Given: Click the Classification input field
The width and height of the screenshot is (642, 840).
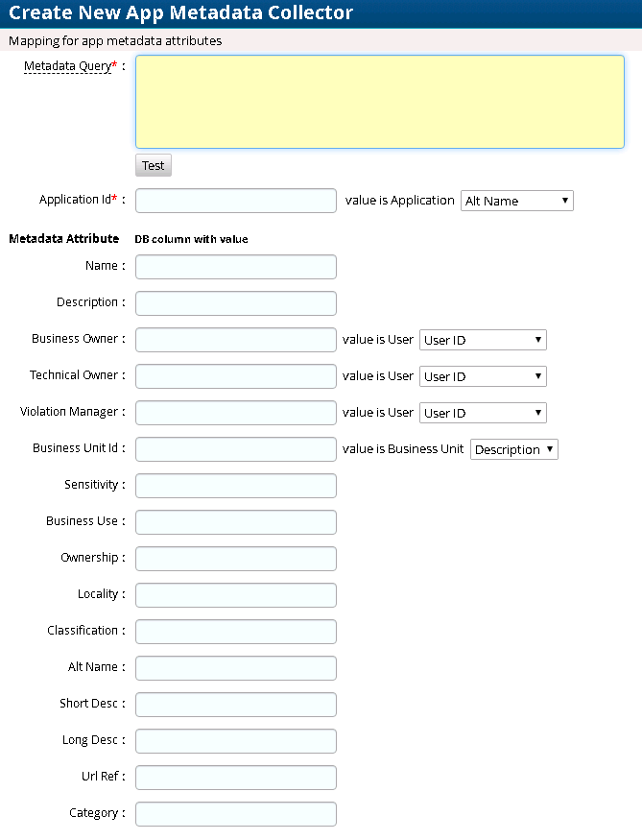Looking at the screenshot, I should coord(236,632).
